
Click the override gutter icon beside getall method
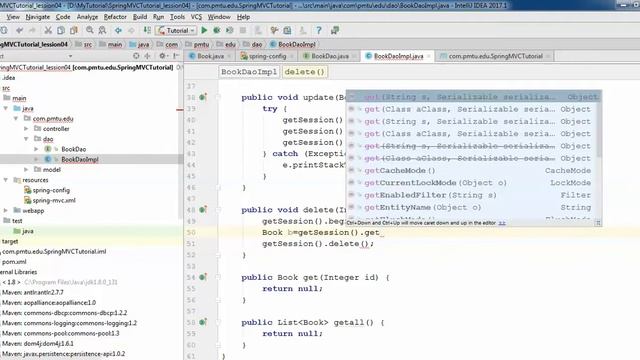pyautogui.click(x=203, y=322)
